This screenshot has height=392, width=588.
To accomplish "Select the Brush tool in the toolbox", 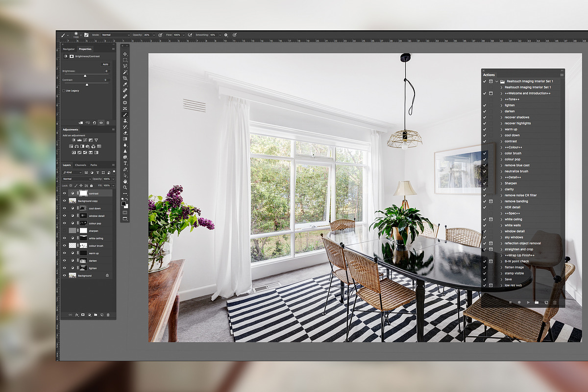I will coord(125,115).
